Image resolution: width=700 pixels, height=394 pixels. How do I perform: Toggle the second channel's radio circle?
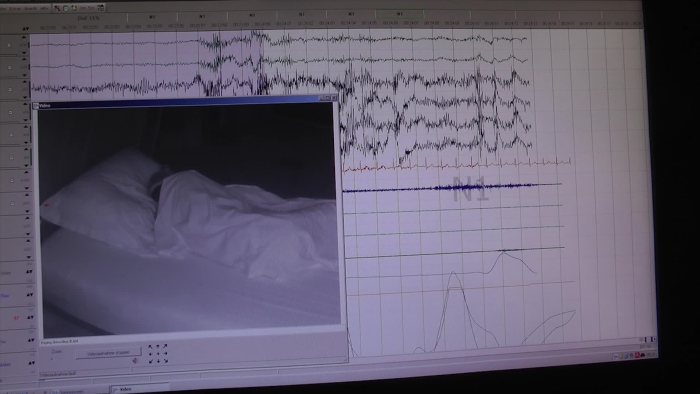(x=9, y=67)
